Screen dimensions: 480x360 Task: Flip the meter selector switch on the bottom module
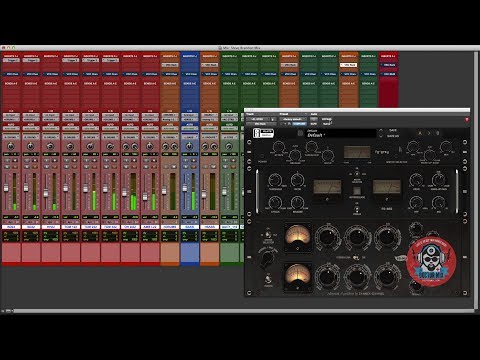268,235
